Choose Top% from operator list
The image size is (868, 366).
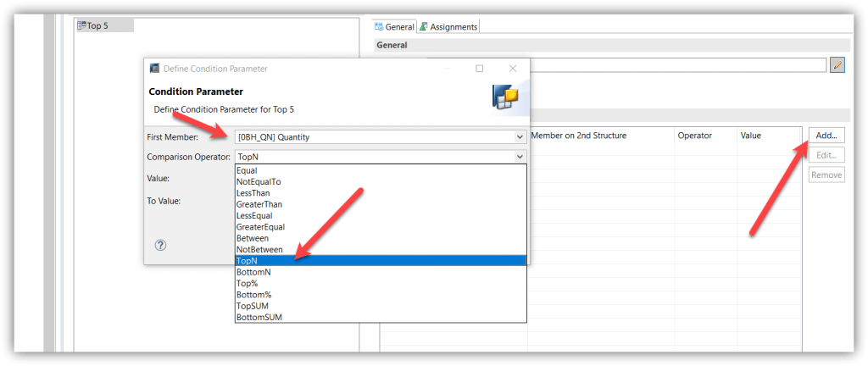(381, 284)
